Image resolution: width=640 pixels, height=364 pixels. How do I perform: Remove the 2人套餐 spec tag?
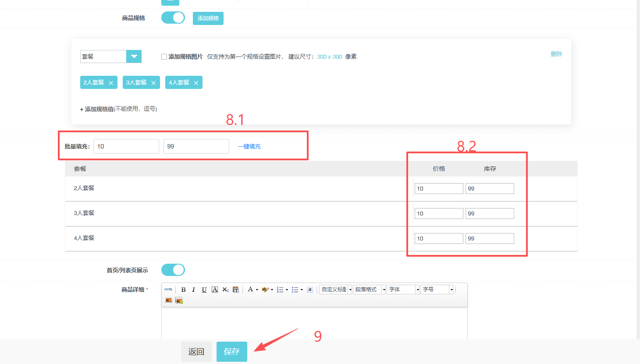[x=111, y=83]
